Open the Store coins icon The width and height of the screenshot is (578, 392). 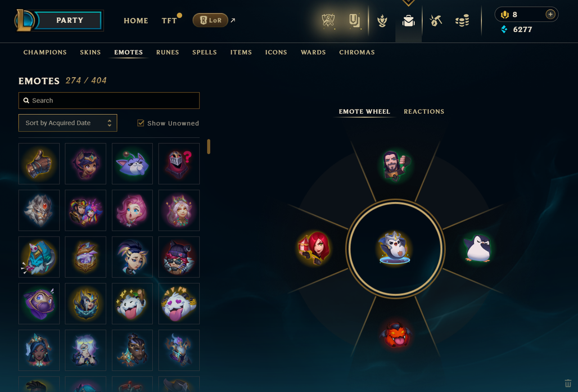462,21
